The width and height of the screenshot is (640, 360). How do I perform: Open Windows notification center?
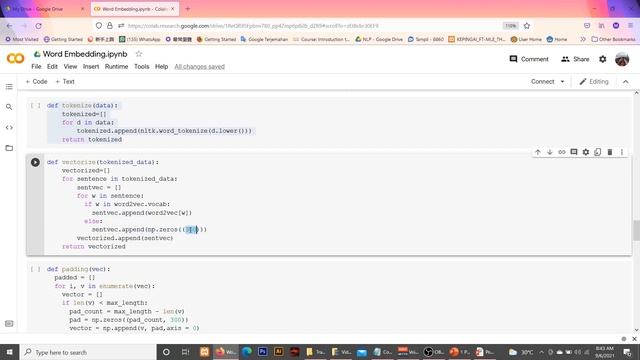[x=627, y=352]
